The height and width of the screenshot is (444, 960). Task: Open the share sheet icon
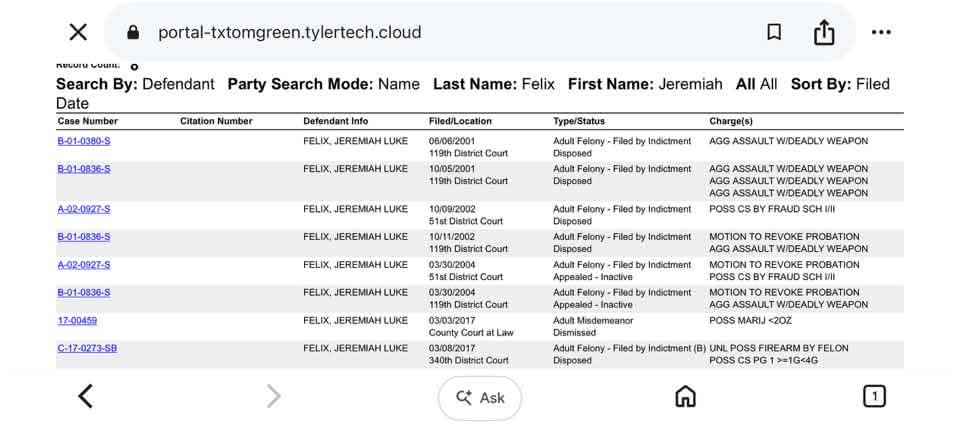(824, 32)
